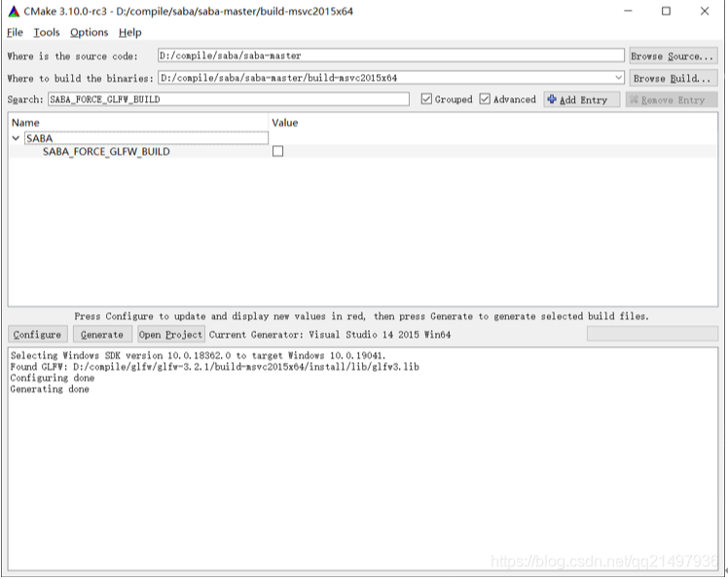The image size is (728, 579).
Task: Click Browse Source button
Action: (x=673, y=56)
